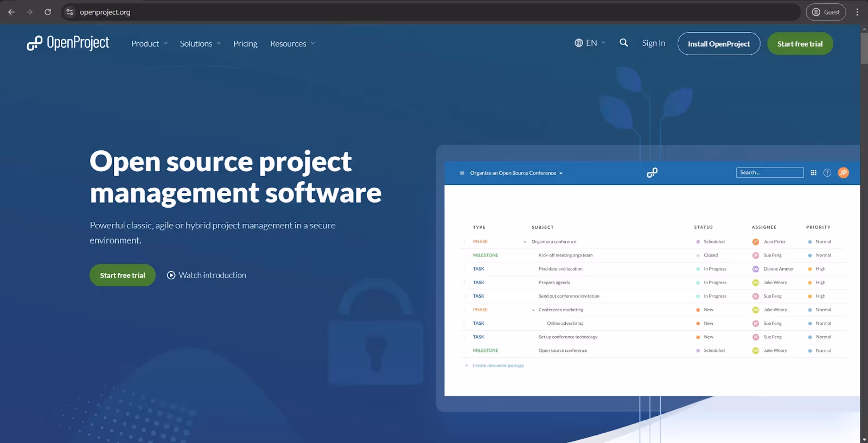This screenshot has height=443, width=868.
Task: Click Prepare agenda subject
Action: click(554, 283)
